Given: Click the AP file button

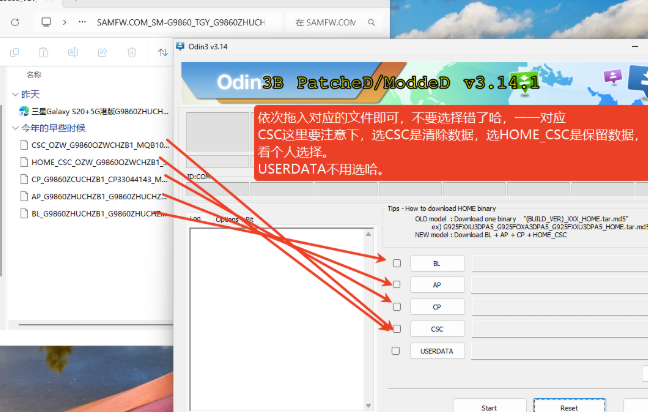Looking at the screenshot, I should point(437,285).
